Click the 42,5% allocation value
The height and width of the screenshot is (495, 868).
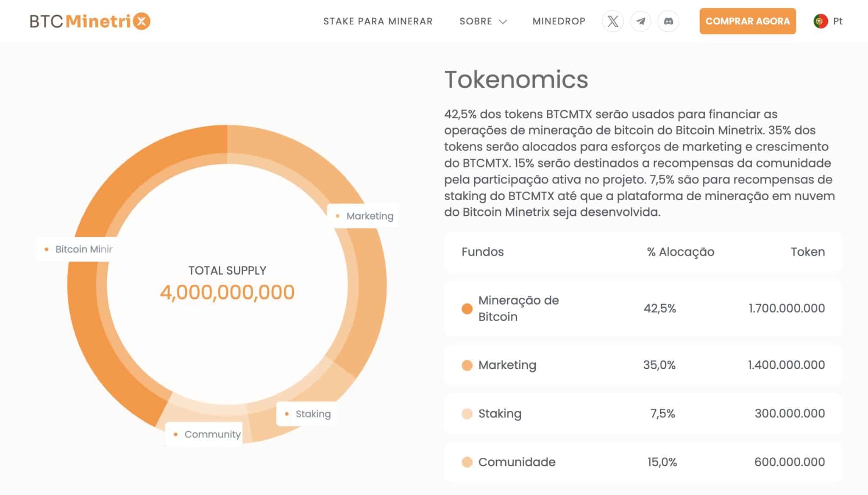660,309
